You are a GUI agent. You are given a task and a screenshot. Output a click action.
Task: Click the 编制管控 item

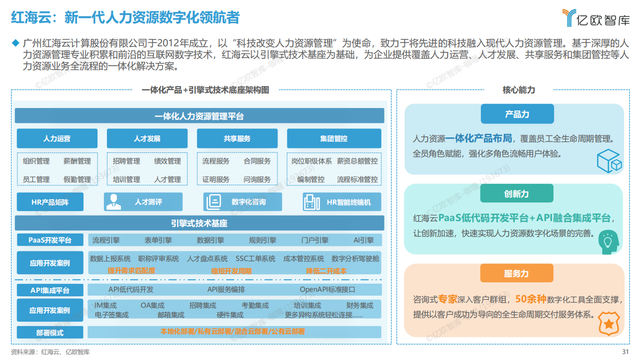(311, 179)
